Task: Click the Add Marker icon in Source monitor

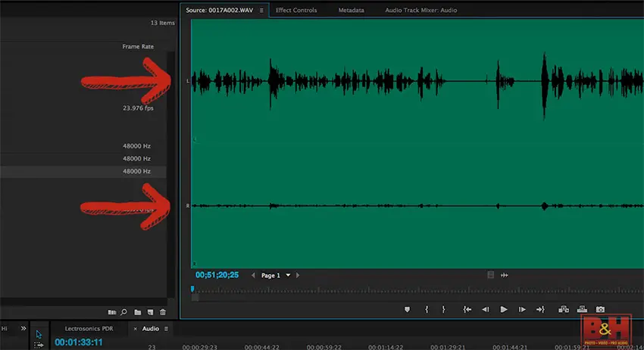Action: 407,309
